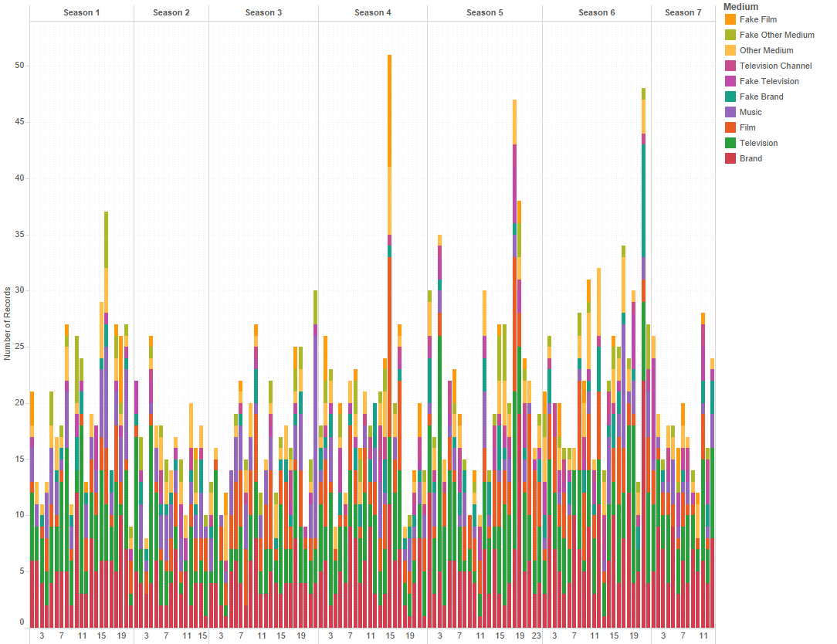This screenshot has height=644, width=837.
Task: Select the Season 5 column header
Action: [485, 13]
